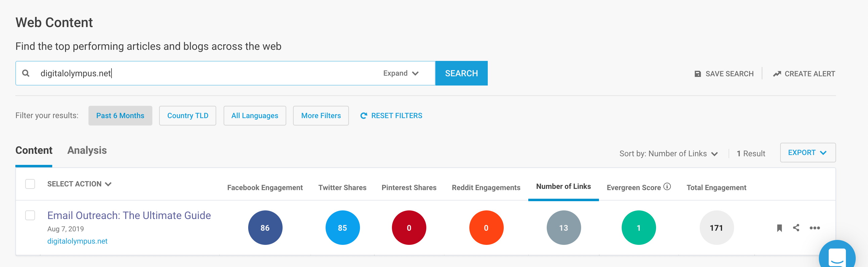Expand the search options dropdown
The height and width of the screenshot is (267, 868).
(401, 73)
